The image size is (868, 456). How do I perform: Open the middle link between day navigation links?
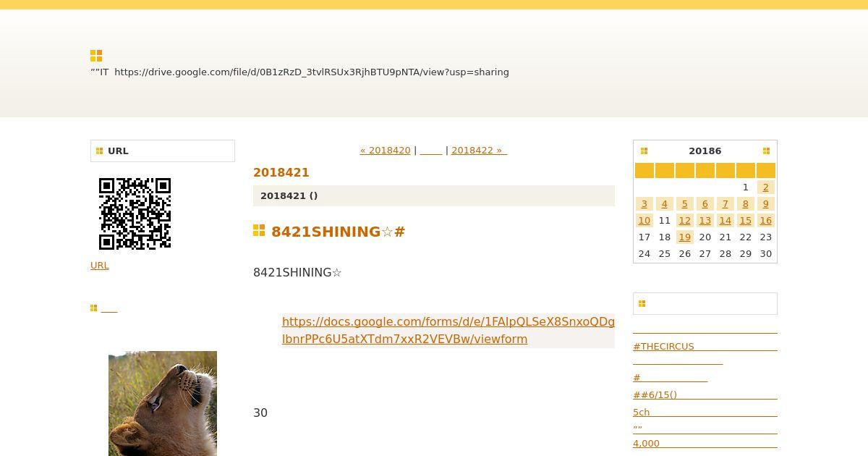[x=431, y=151]
